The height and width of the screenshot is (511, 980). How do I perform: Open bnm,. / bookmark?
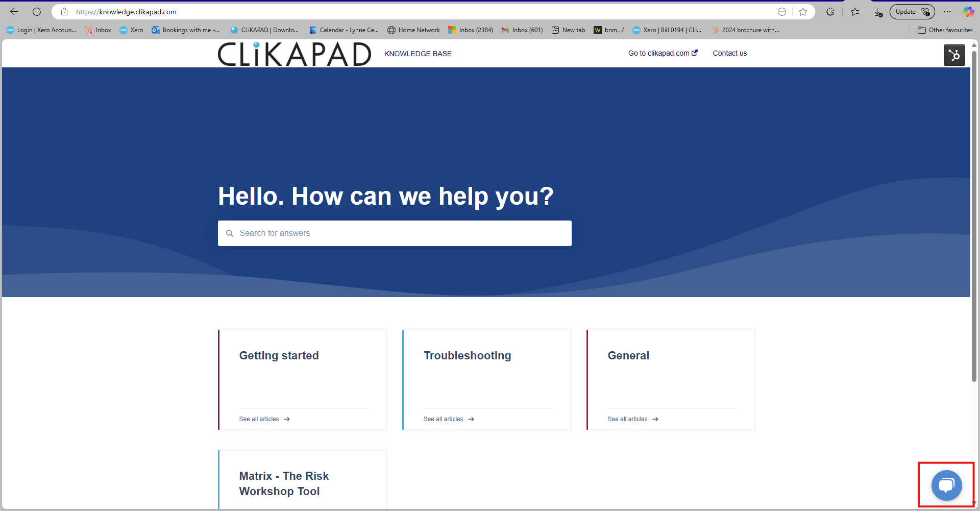(609, 30)
